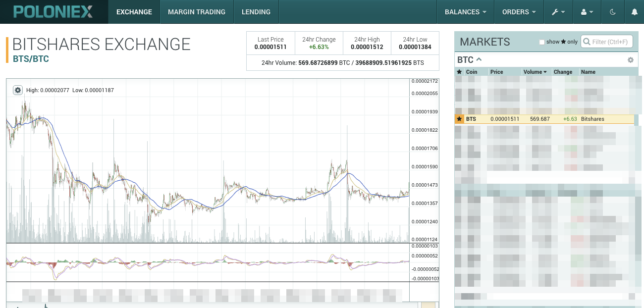Click the 24hr Low 0.00001384 value
Viewport: 644px width, 308px height.
[415, 47]
